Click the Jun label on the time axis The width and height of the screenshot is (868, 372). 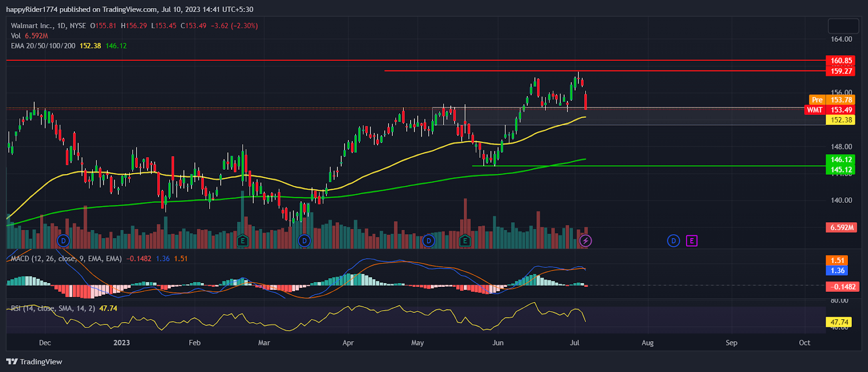click(x=498, y=343)
